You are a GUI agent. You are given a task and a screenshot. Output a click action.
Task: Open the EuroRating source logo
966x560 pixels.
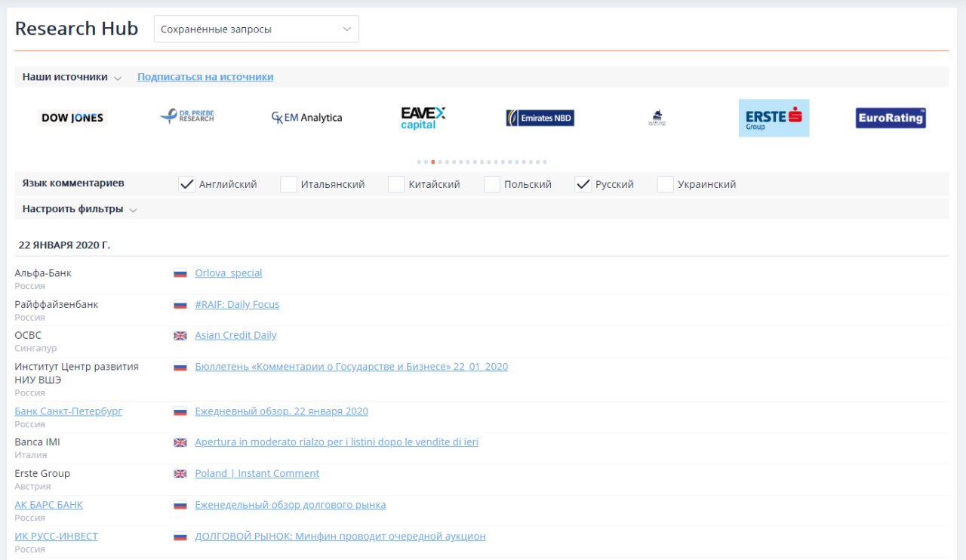tap(891, 118)
